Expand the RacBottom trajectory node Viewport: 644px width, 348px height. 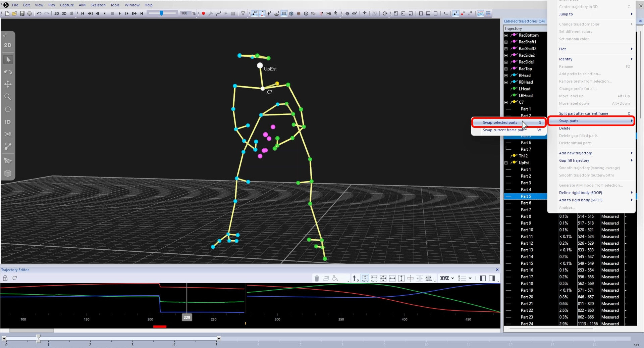(x=506, y=35)
